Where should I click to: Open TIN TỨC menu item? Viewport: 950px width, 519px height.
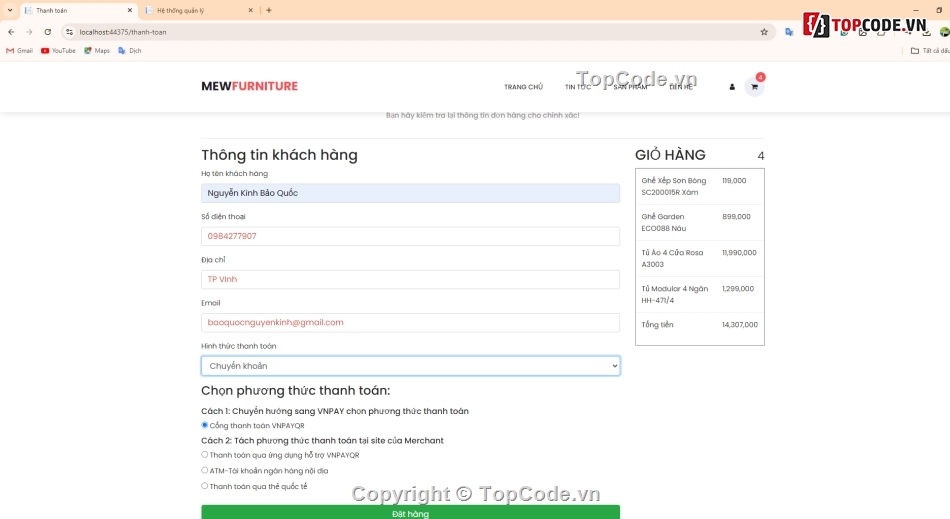(578, 87)
